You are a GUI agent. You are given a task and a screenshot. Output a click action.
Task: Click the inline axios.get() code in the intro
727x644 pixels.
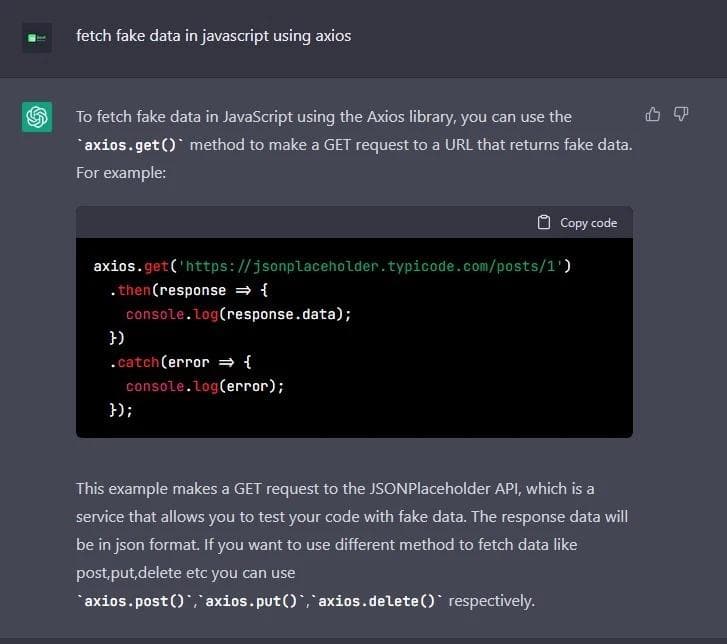coord(131,145)
